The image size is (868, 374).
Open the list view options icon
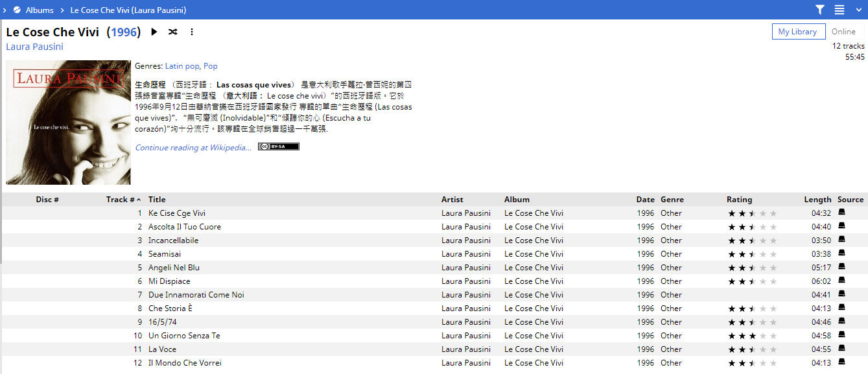[839, 10]
